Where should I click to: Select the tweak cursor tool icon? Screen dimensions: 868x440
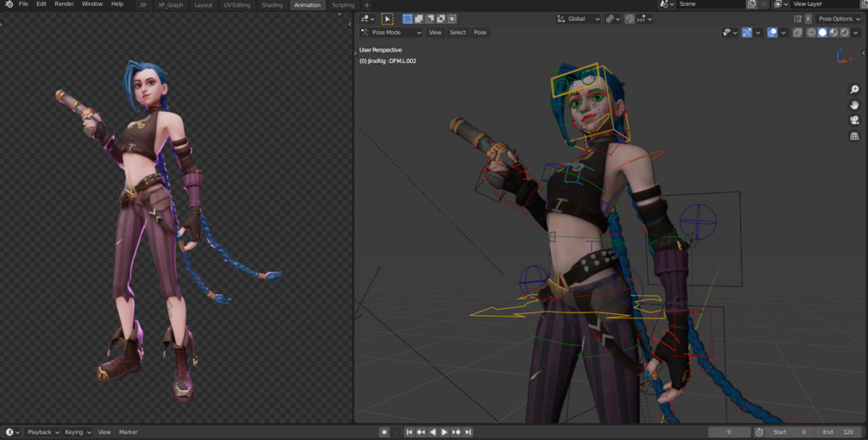(387, 19)
